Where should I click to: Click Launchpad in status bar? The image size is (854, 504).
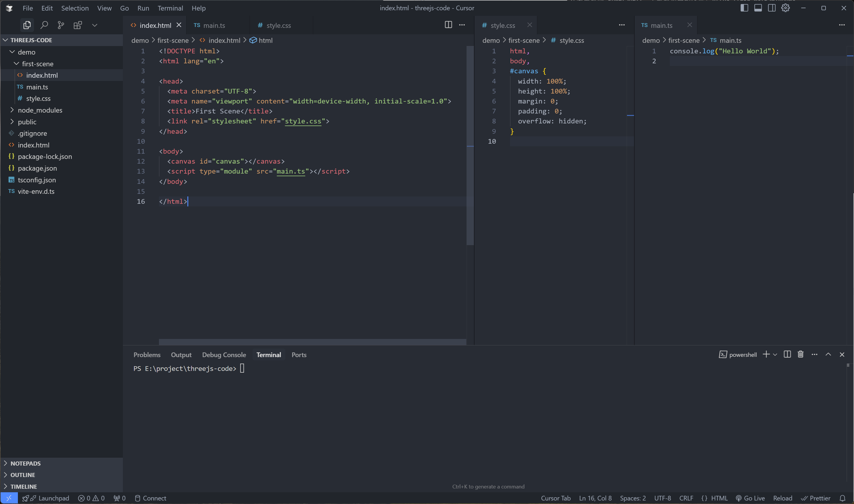pyautogui.click(x=46, y=498)
